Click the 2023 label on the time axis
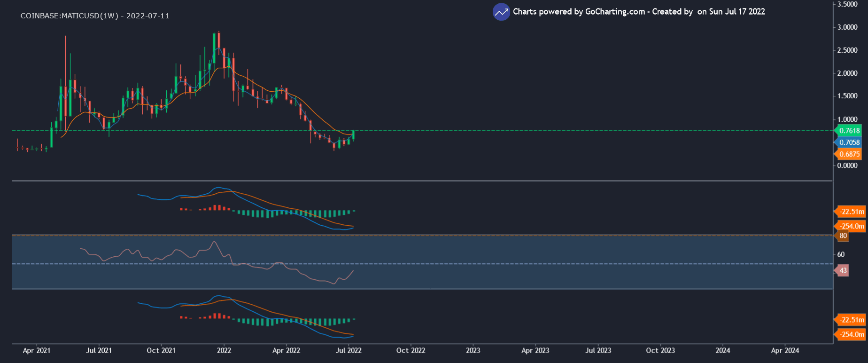This screenshot has height=363, width=868. 473,350
